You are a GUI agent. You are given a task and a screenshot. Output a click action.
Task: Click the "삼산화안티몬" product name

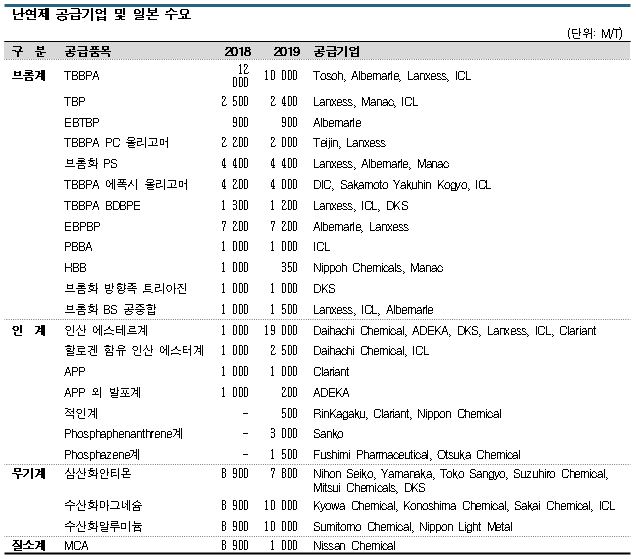click(97, 471)
